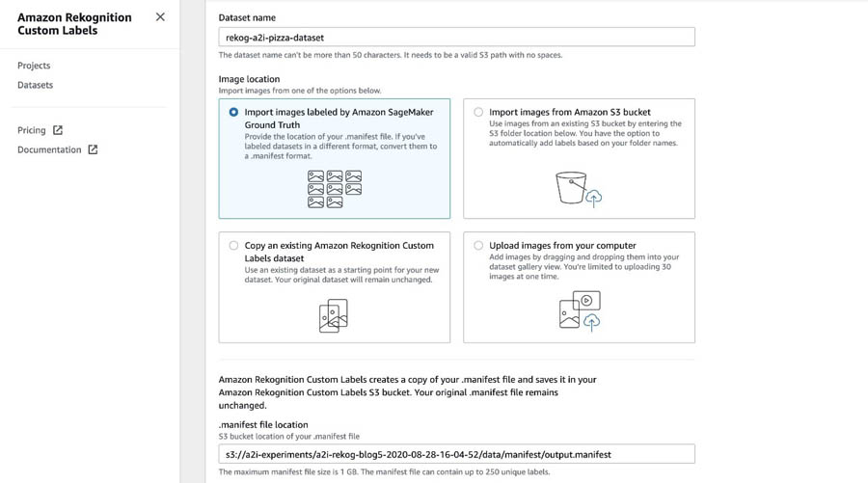The width and height of the screenshot is (868, 483).
Task: Click the 'Upload images from your computer' title
Action: click(x=562, y=245)
